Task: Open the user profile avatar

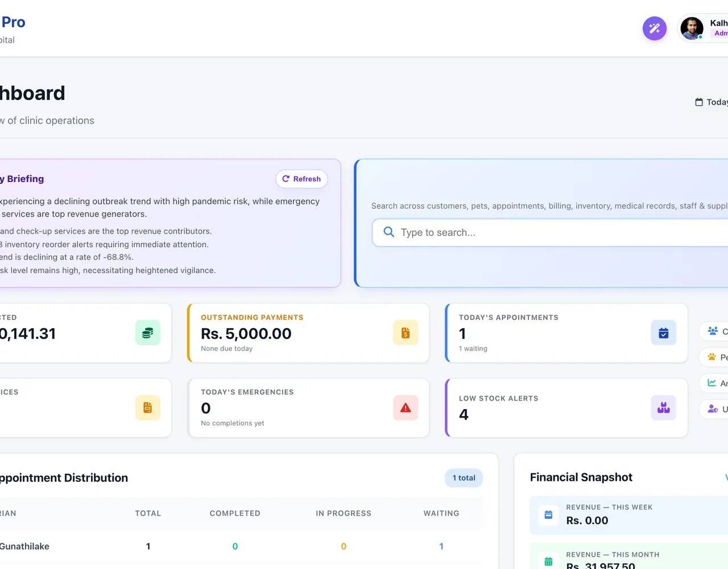Action: point(692,28)
